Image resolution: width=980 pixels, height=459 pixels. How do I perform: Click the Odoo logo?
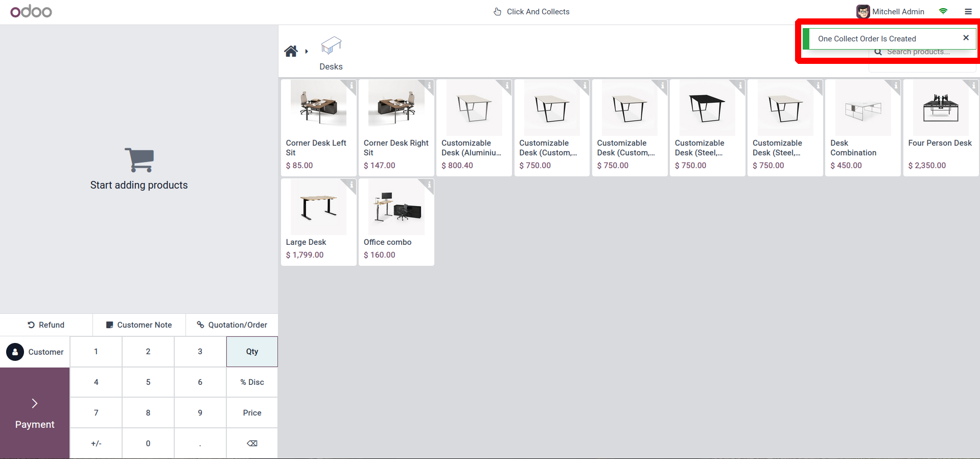31,11
